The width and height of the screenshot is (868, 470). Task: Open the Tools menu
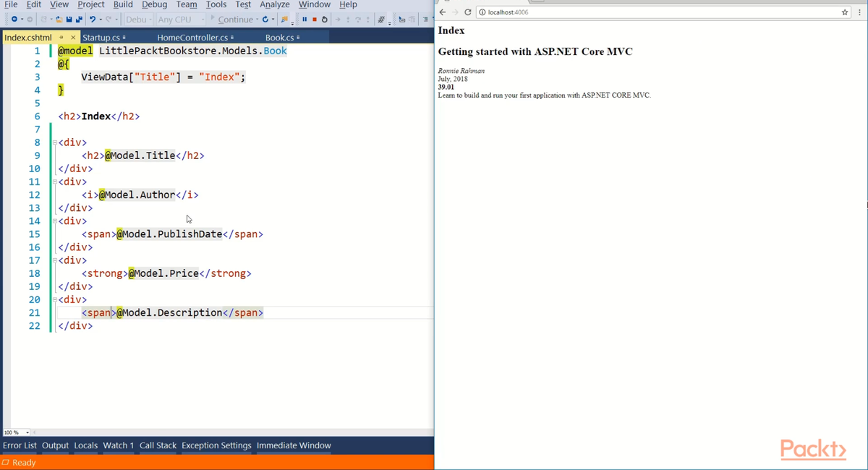click(x=216, y=4)
